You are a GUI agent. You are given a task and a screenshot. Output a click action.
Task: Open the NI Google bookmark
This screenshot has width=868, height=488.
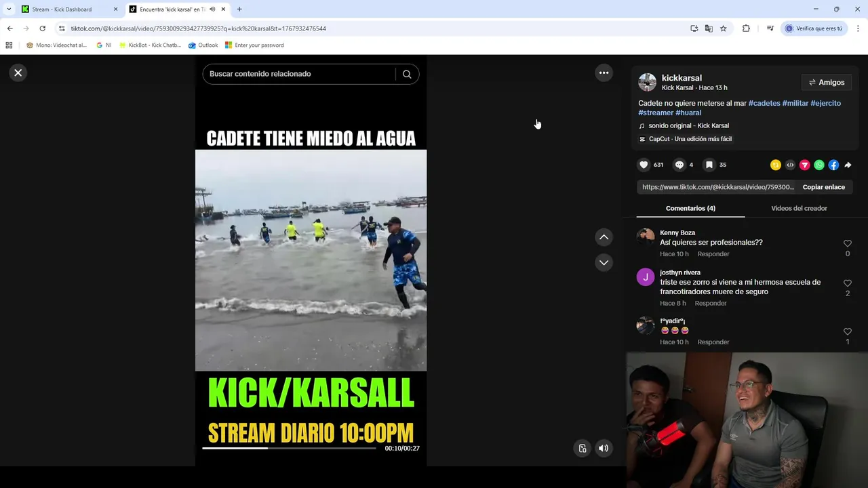tap(104, 45)
